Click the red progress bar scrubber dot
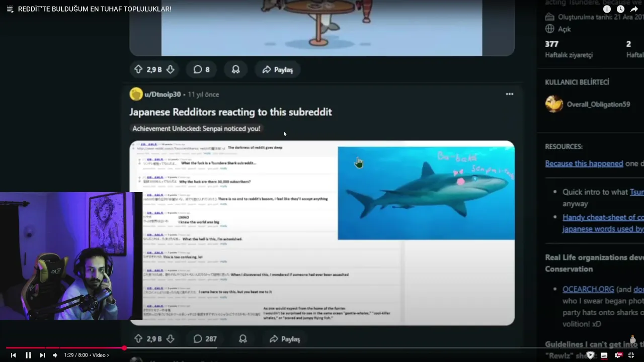The height and width of the screenshot is (362, 644). pos(124,347)
